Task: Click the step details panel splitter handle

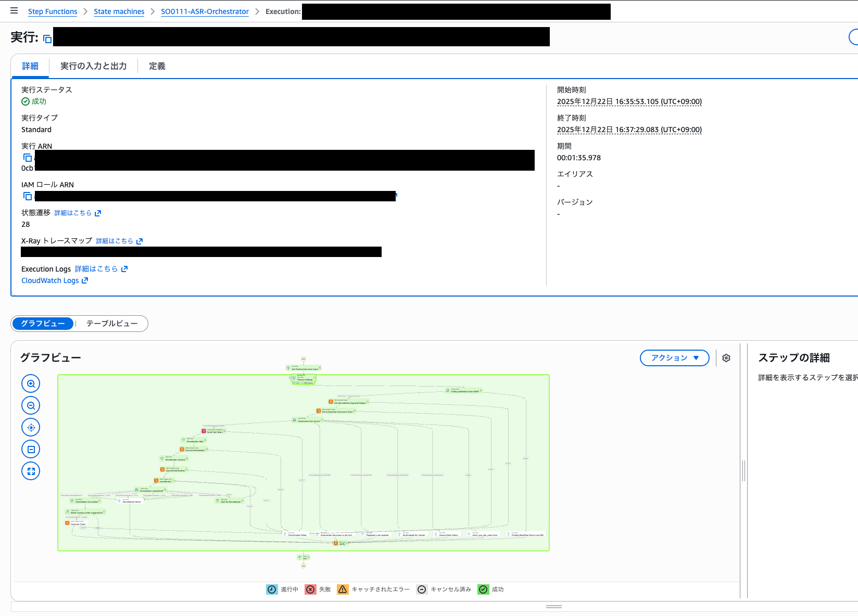Action: point(744,471)
